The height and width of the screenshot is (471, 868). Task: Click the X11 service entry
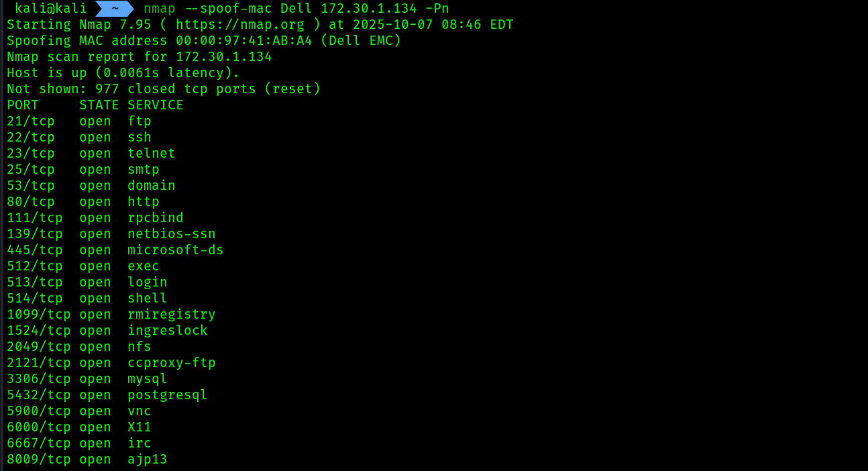point(140,427)
